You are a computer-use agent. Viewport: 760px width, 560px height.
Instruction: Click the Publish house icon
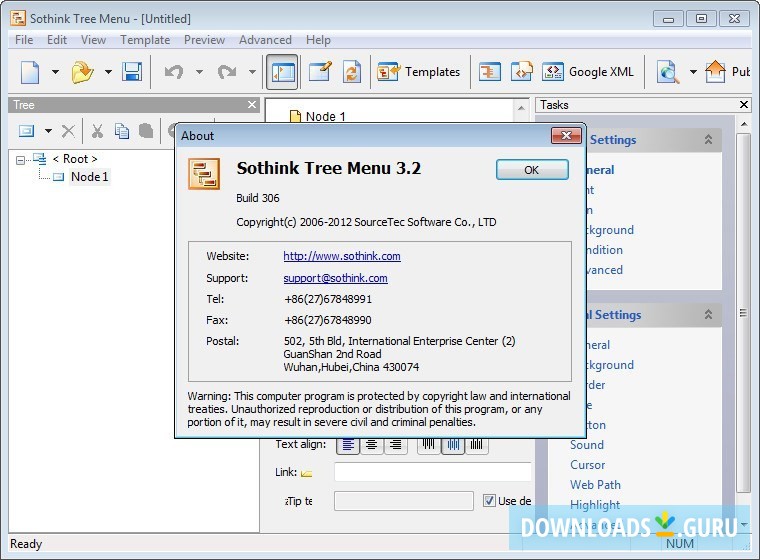coord(715,72)
